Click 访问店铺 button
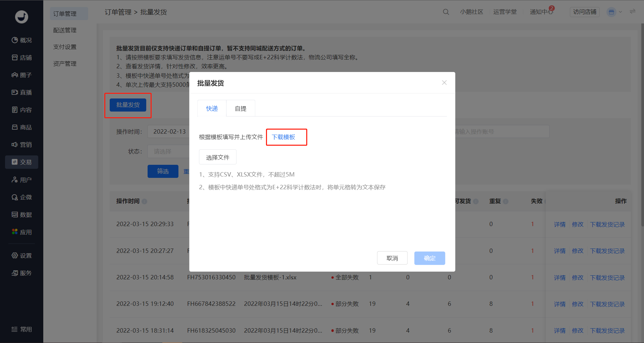 (585, 12)
